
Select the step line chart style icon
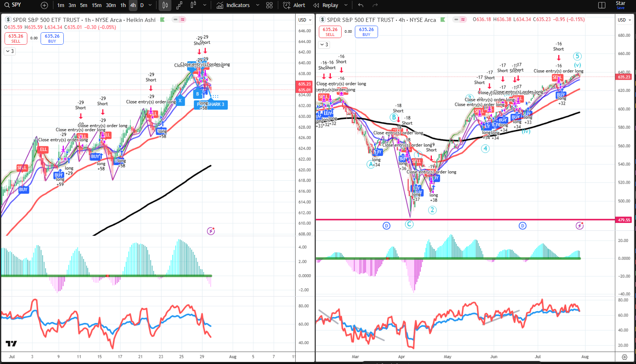179,5
